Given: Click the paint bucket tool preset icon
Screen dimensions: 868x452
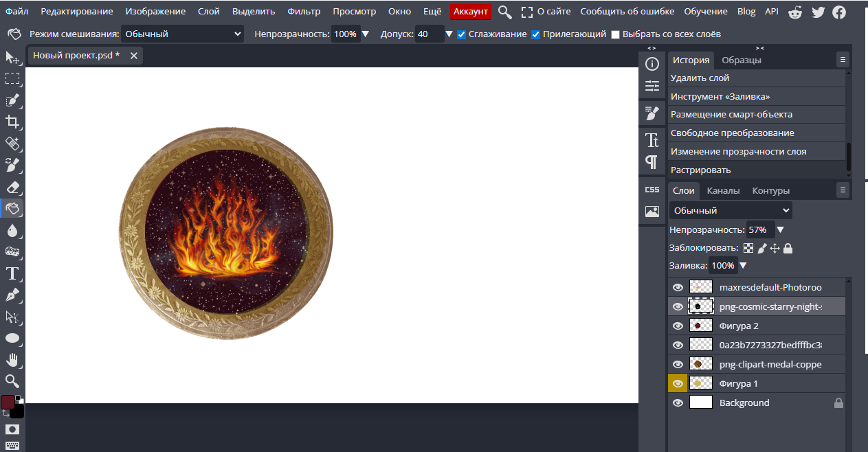Looking at the screenshot, I should click(x=12, y=34).
